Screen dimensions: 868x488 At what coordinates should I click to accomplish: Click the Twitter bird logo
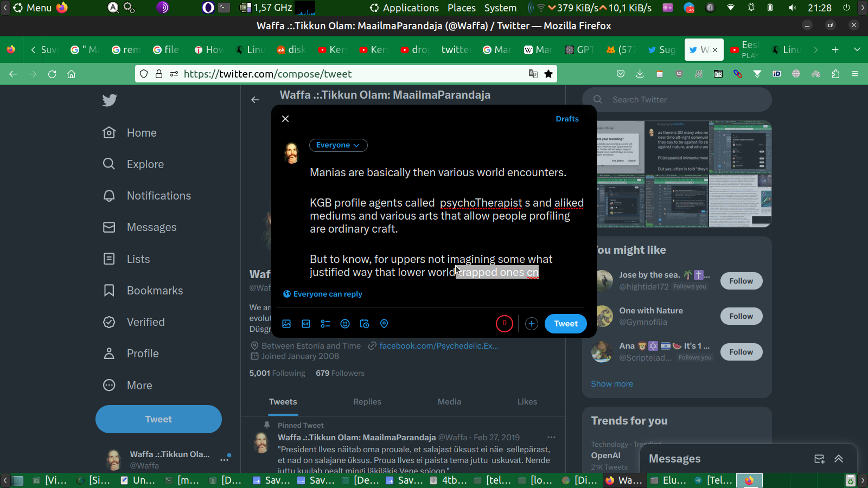[x=110, y=100]
